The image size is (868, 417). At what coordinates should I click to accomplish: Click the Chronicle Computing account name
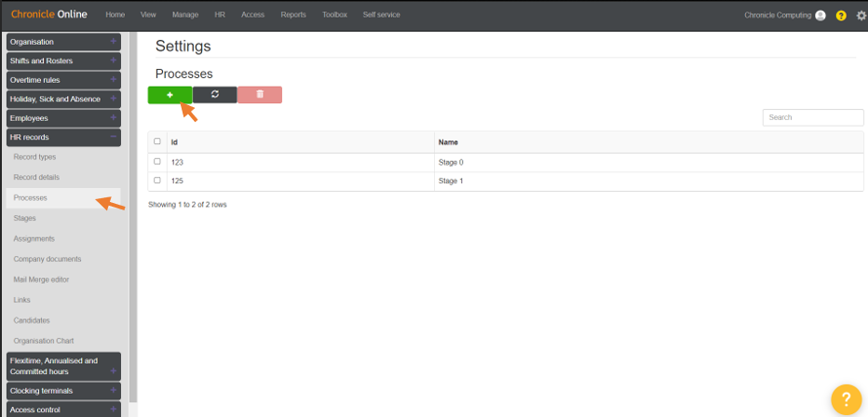point(778,16)
